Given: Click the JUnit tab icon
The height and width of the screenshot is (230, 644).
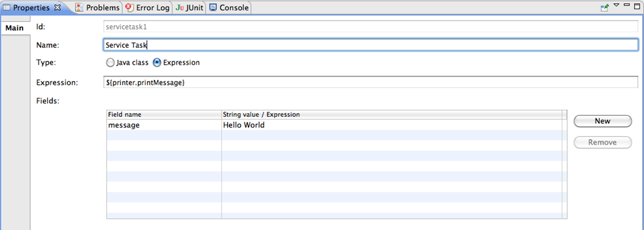Looking at the screenshot, I should click(179, 8).
